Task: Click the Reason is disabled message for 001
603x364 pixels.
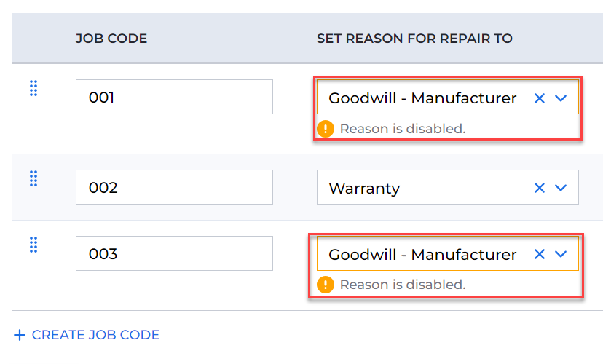Action: [x=403, y=129]
